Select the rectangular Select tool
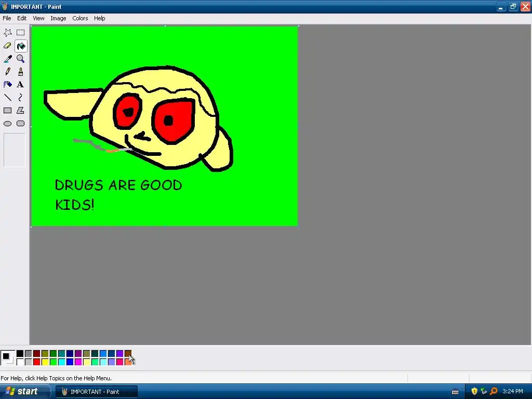The width and height of the screenshot is (532, 399). pos(21,33)
